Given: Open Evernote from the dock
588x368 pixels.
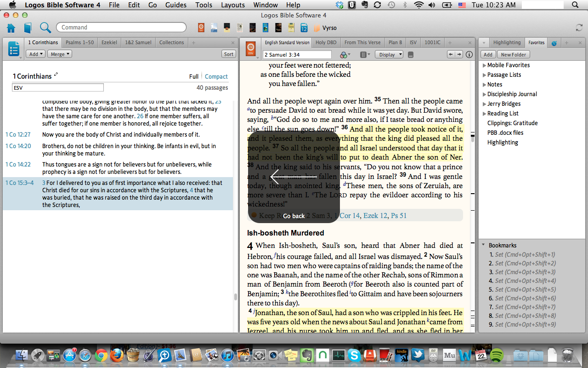Looking at the screenshot, I should click(306, 355).
